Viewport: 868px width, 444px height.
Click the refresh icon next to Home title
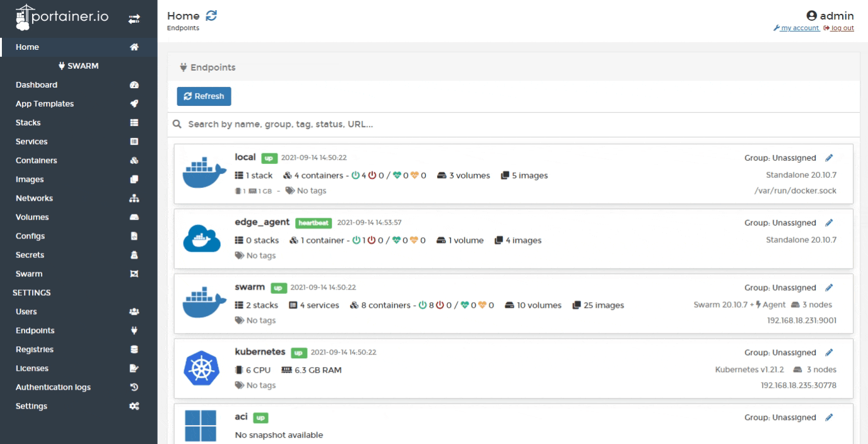211,16
